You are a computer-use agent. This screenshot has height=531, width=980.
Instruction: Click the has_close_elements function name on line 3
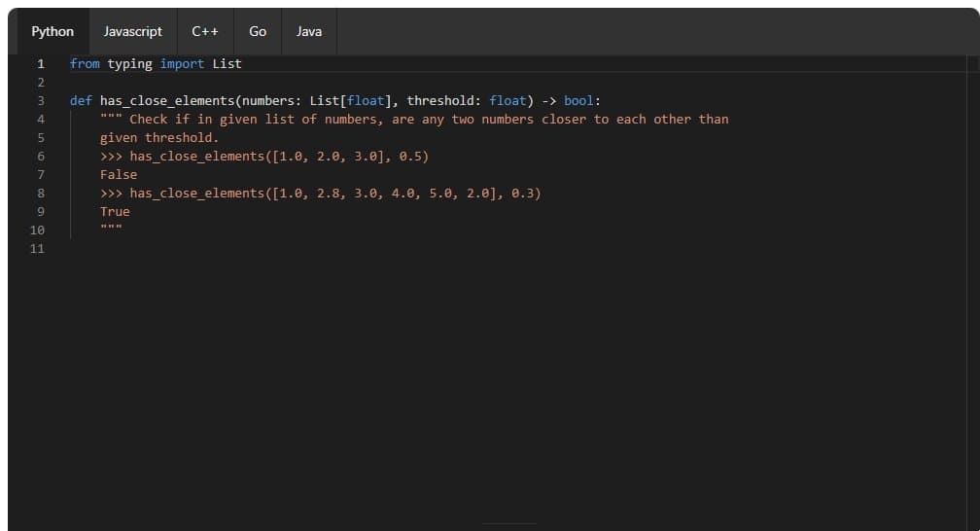point(167,101)
